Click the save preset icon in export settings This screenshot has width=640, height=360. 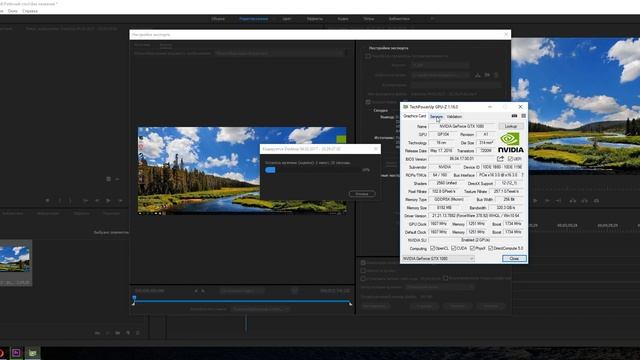(478, 75)
